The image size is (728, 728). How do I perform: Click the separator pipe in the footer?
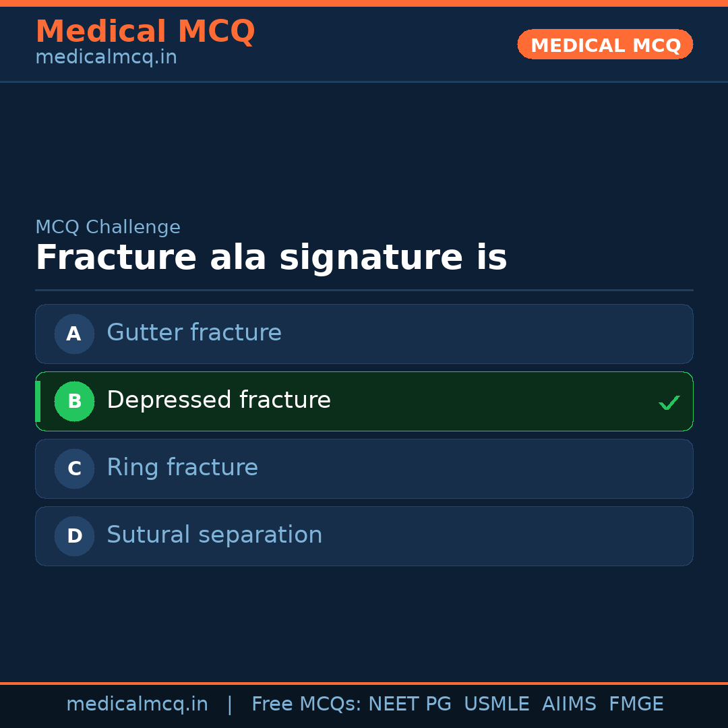(230, 704)
